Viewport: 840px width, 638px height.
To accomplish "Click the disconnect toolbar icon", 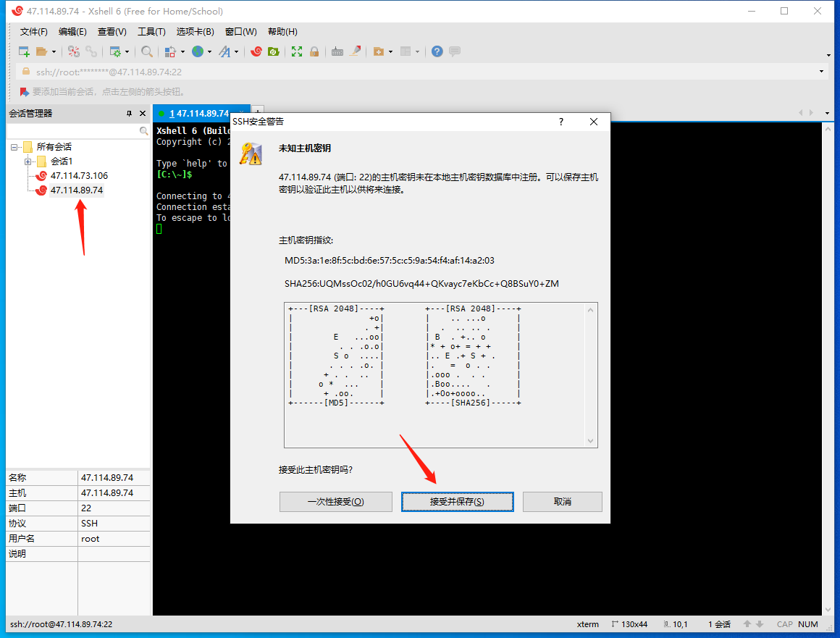I will click(x=91, y=51).
